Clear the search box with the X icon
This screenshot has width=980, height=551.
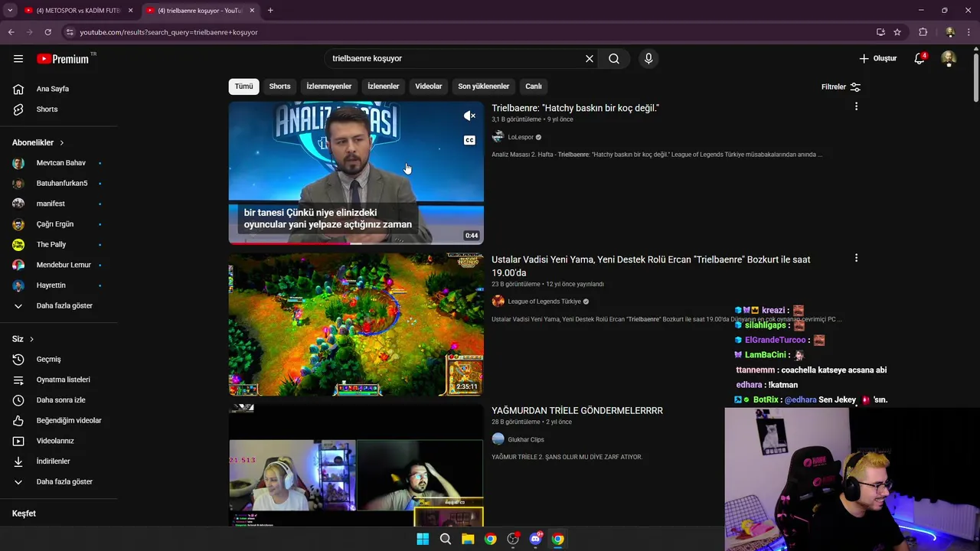pyautogui.click(x=590, y=59)
